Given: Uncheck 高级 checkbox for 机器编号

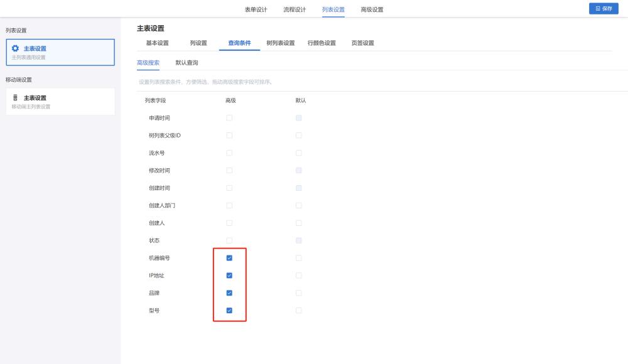Looking at the screenshot, I should [x=229, y=258].
